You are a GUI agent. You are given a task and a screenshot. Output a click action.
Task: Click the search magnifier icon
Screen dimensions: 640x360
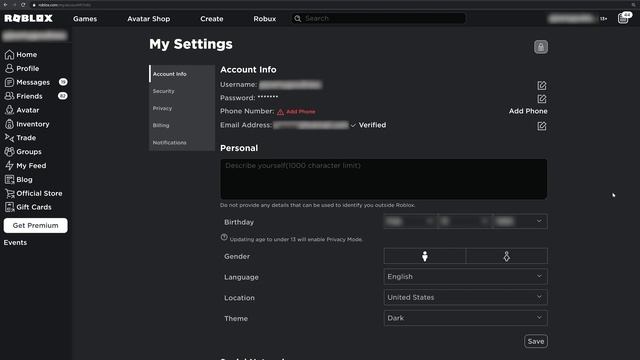tap(298, 18)
